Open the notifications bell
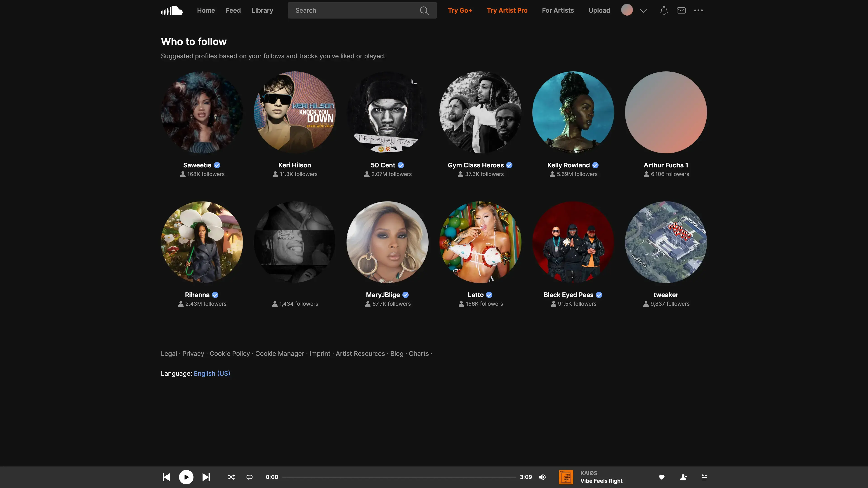 pos(663,10)
